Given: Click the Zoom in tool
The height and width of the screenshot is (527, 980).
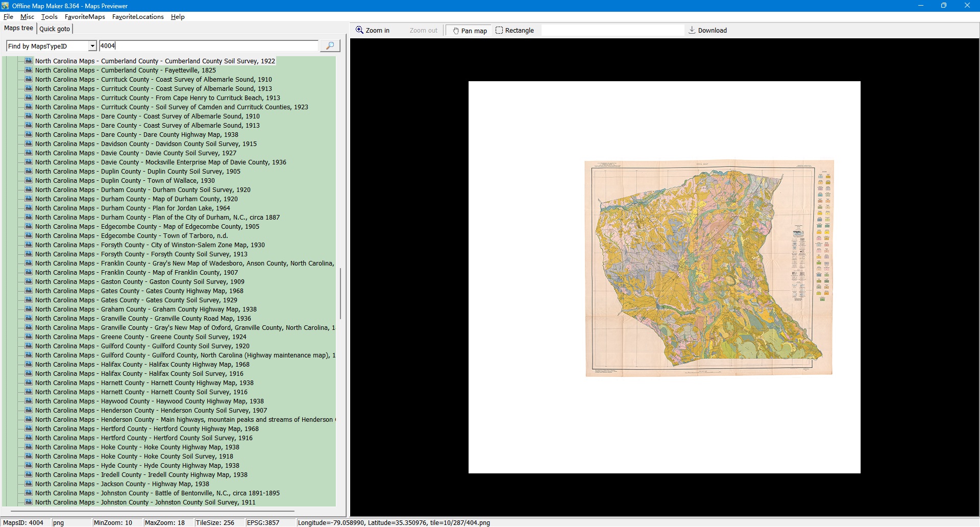Looking at the screenshot, I should (x=373, y=31).
